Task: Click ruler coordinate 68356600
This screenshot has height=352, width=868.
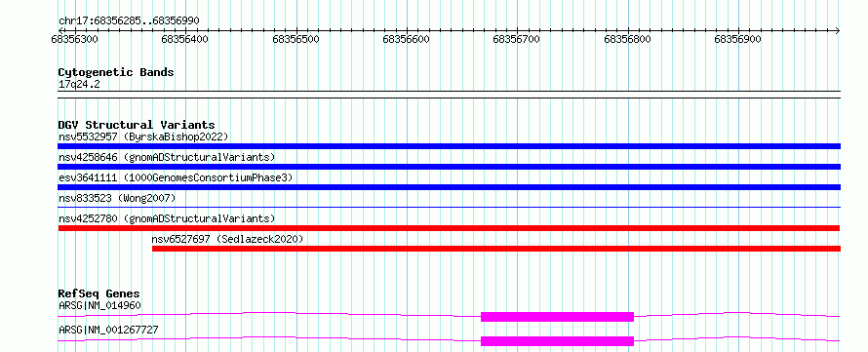Action: pos(407,39)
